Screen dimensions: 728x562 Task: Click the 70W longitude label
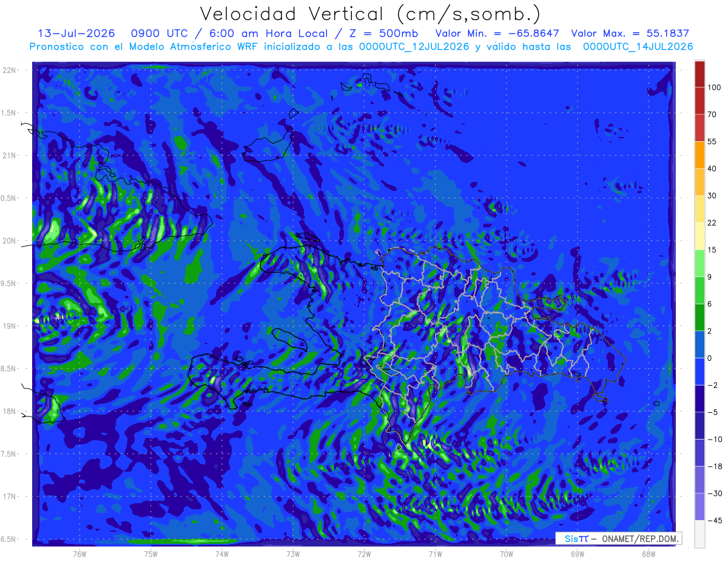[506, 554]
